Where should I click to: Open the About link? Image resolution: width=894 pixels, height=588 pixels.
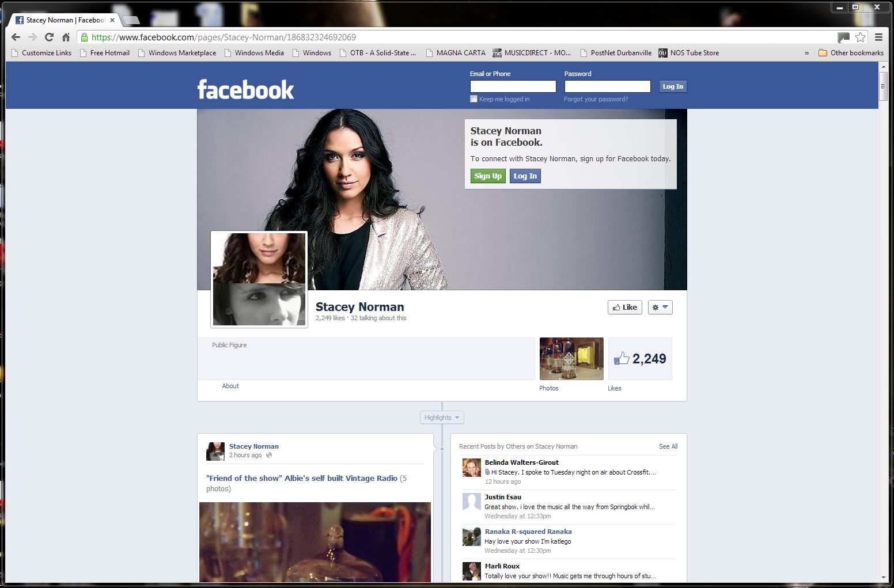[230, 386]
